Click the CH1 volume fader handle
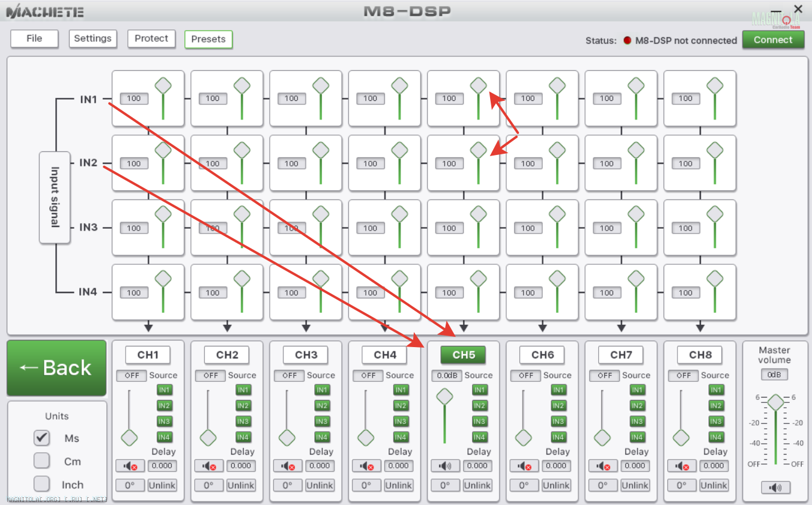 (x=129, y=438)
